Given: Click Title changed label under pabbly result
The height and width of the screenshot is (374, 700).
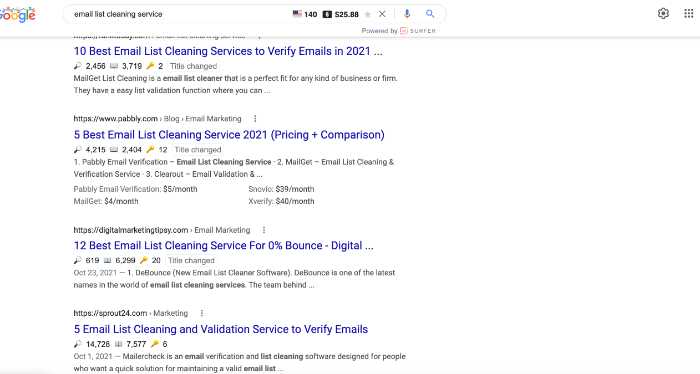Looking at the screenshot, I should click(x=198, y=150).
